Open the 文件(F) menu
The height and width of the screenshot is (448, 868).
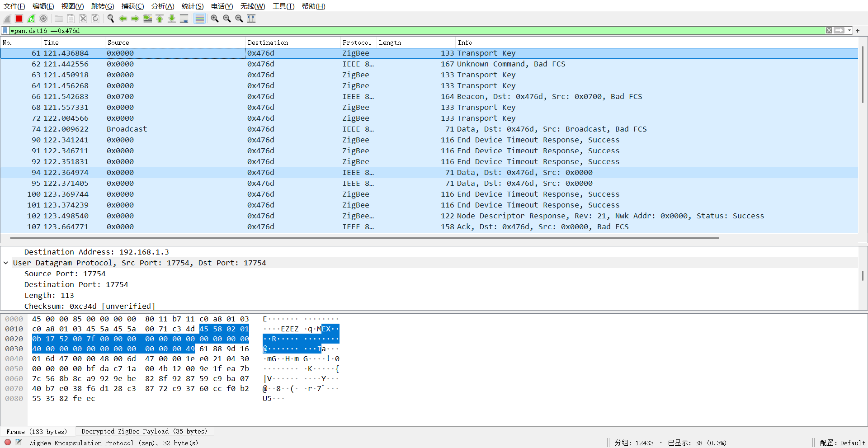point(14,6)
